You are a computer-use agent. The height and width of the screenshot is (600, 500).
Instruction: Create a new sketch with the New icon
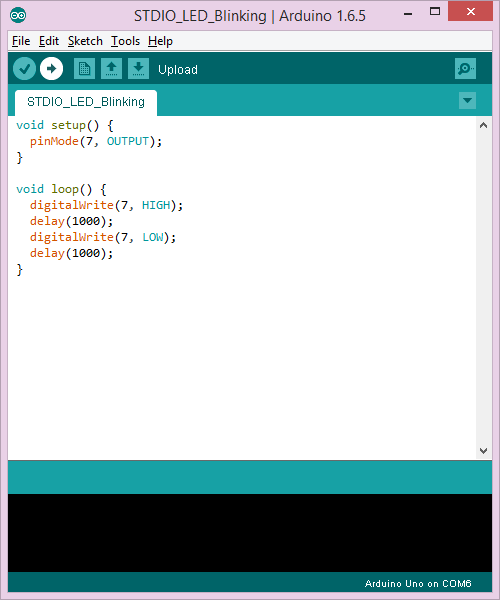coord(85,69)
